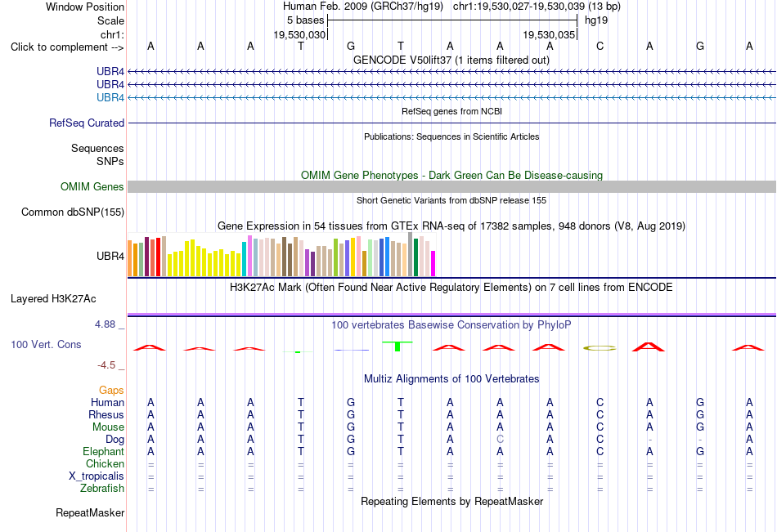The width and height of the screenshot is (777, 532).
Task: Open the GENCODE V50lift37 track title
Action: [x=451, y=60]
